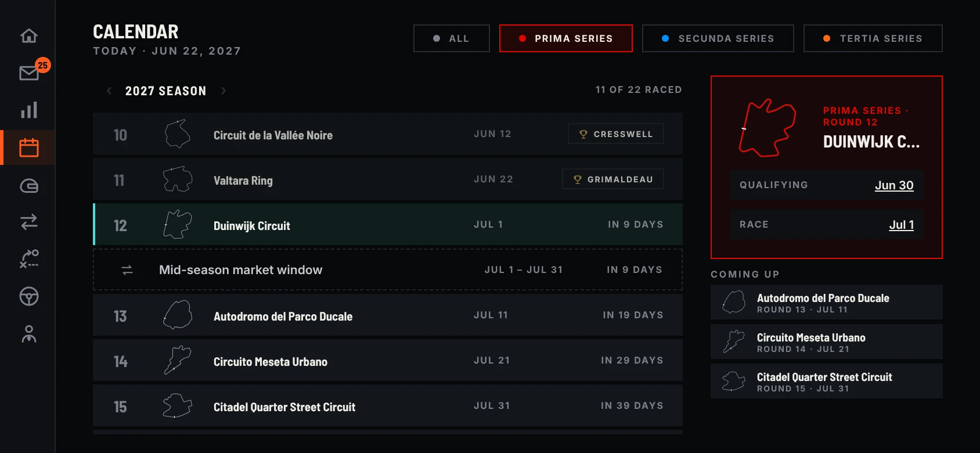Open the Citadel Quarter Street Circuit coming up card
The image size is (980, 453).
827,381
